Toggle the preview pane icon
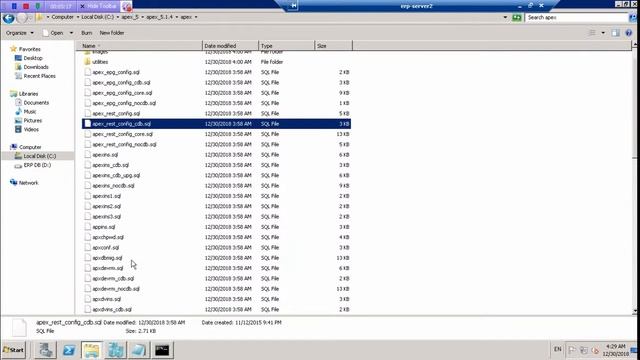The image size is (640, 360). point(616,33)
